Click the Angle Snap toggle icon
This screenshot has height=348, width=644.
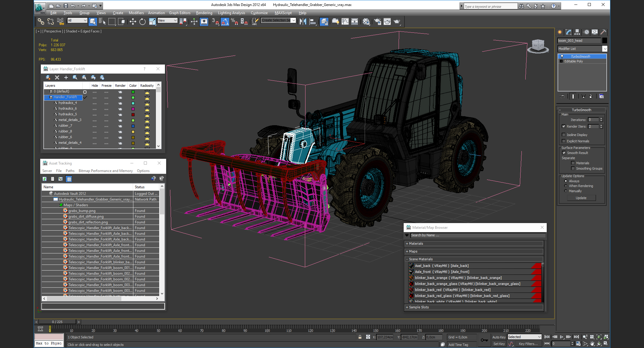click(x=225, y=21)
